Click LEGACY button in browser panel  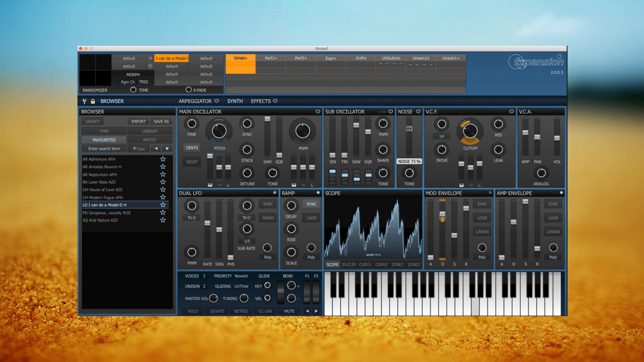(x=93, y=121)
